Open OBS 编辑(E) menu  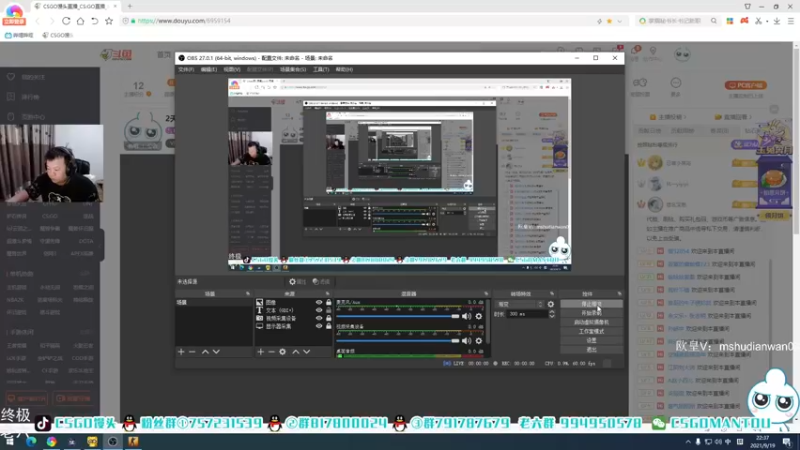pos(209,69)
